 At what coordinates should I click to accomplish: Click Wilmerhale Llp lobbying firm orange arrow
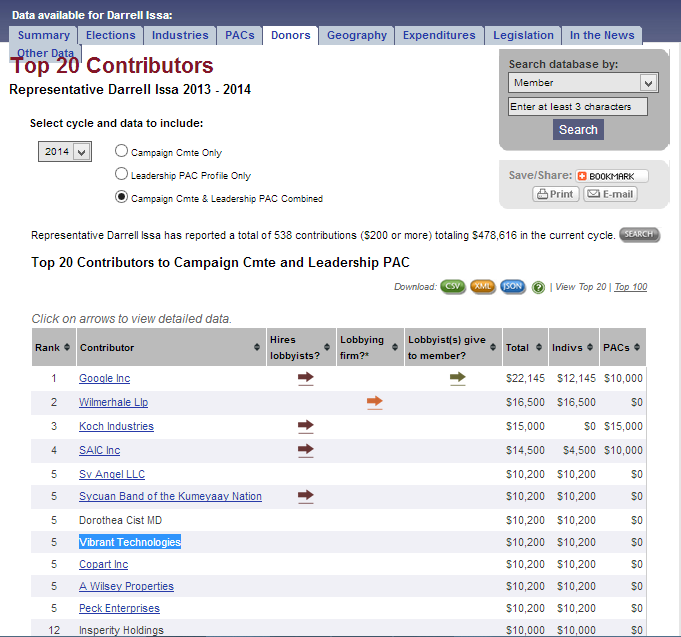374,402
